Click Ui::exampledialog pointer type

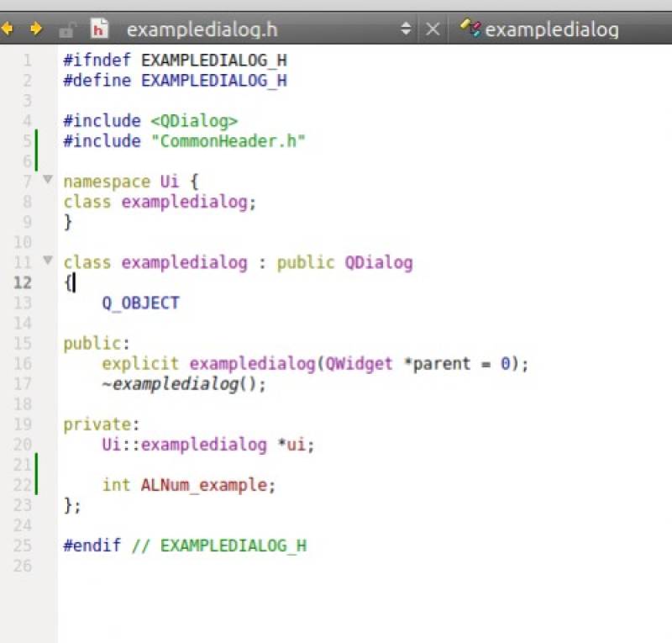coord(184,445)
